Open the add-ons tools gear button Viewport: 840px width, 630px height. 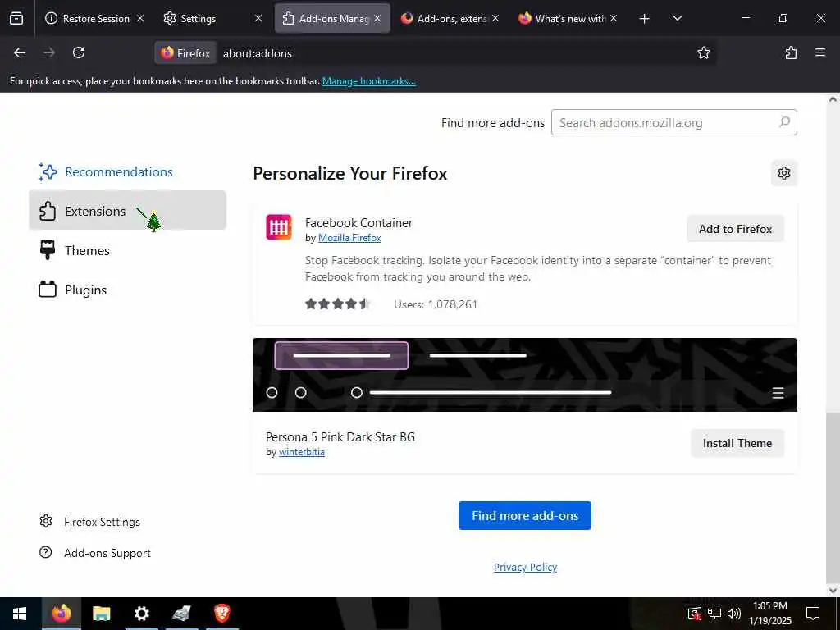pos(783,173)
